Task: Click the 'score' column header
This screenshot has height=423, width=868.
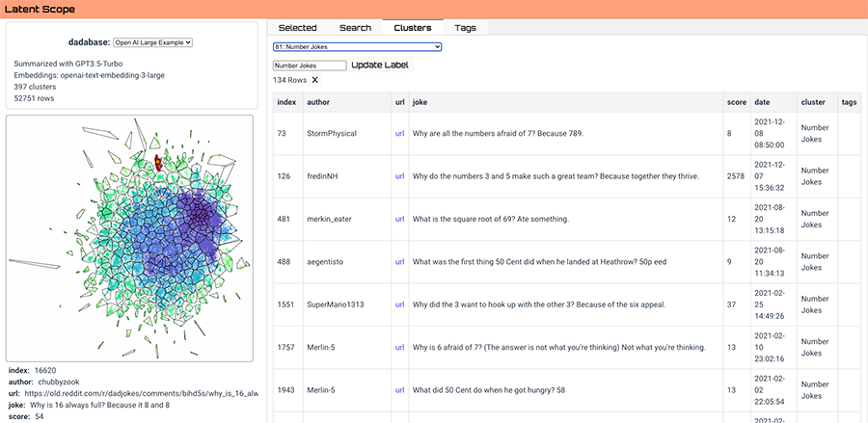Action: click(x=736, y=102)
